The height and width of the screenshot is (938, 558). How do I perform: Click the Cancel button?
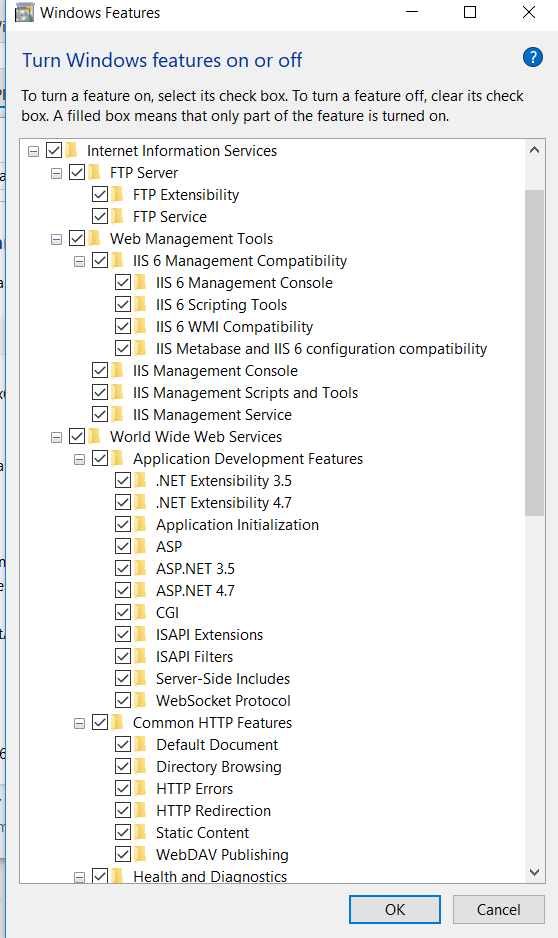[x=498, y=909]
